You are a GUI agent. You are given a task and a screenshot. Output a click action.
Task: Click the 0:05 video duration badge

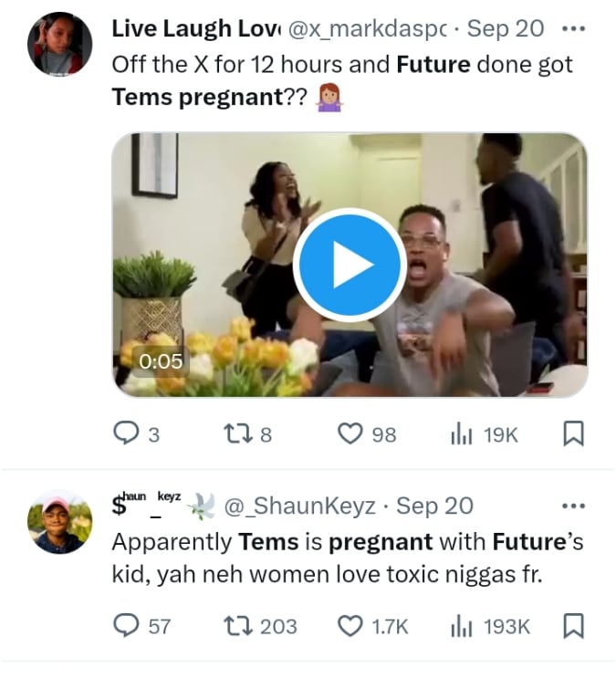(x=161, y=361)
